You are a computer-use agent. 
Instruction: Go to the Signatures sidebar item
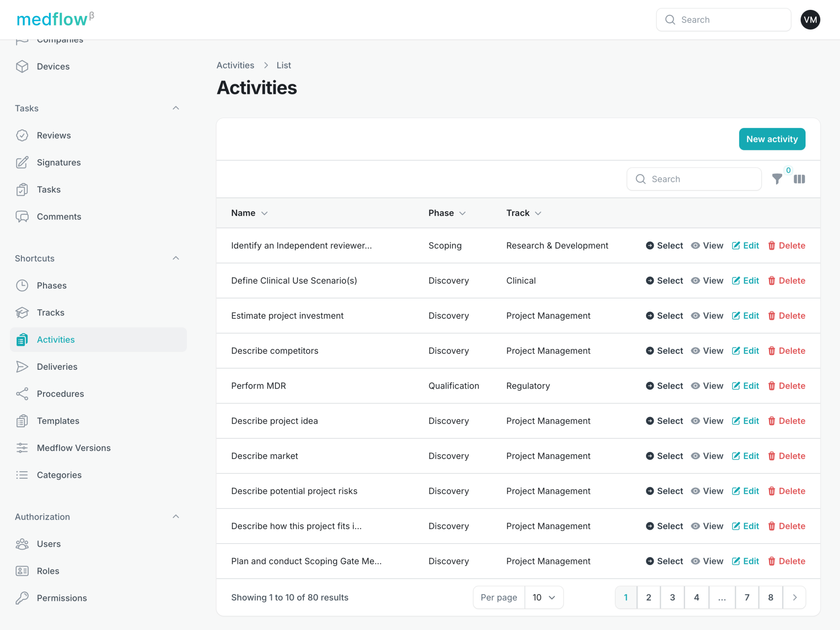tap(59, 163)
